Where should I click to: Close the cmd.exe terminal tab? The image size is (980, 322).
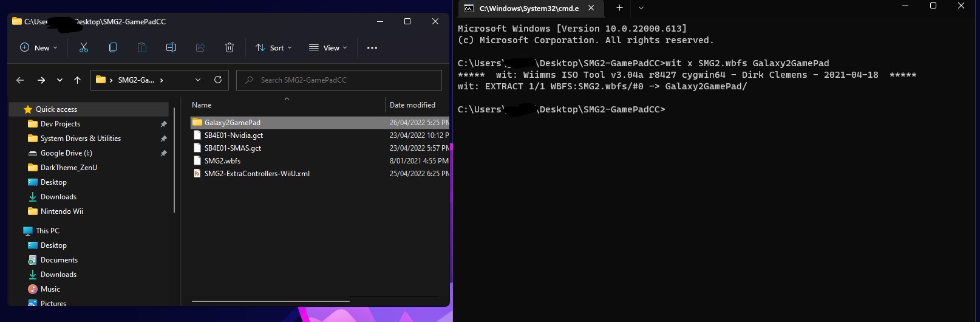(591, 8)
